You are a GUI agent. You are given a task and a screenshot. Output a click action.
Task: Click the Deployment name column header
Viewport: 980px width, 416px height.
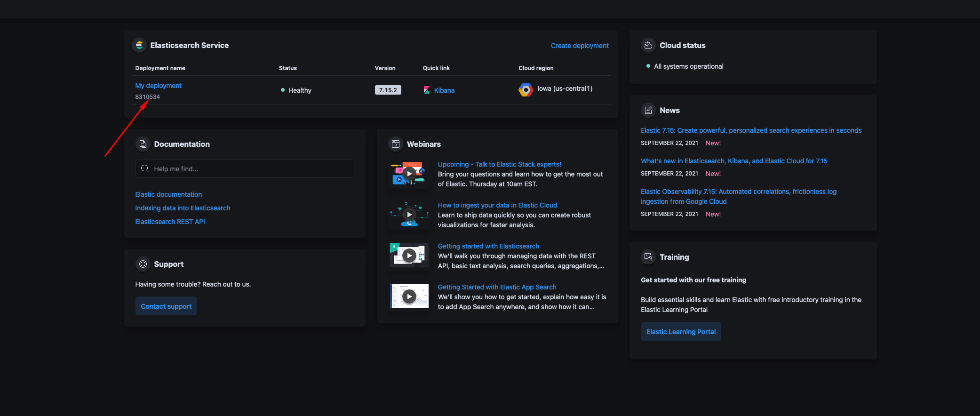coord(160,68)
